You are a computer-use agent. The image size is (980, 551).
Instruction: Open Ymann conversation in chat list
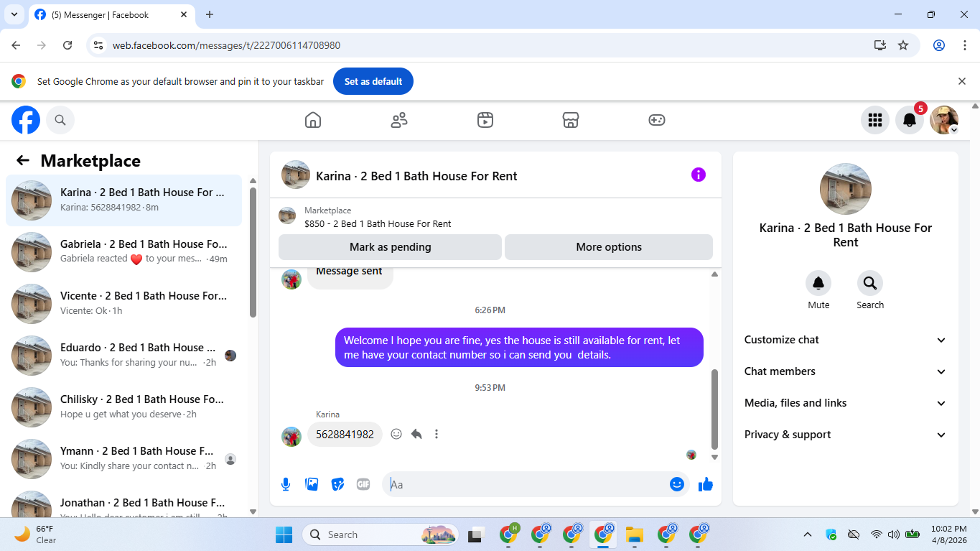pyautogui.click(x=123, y=459)
